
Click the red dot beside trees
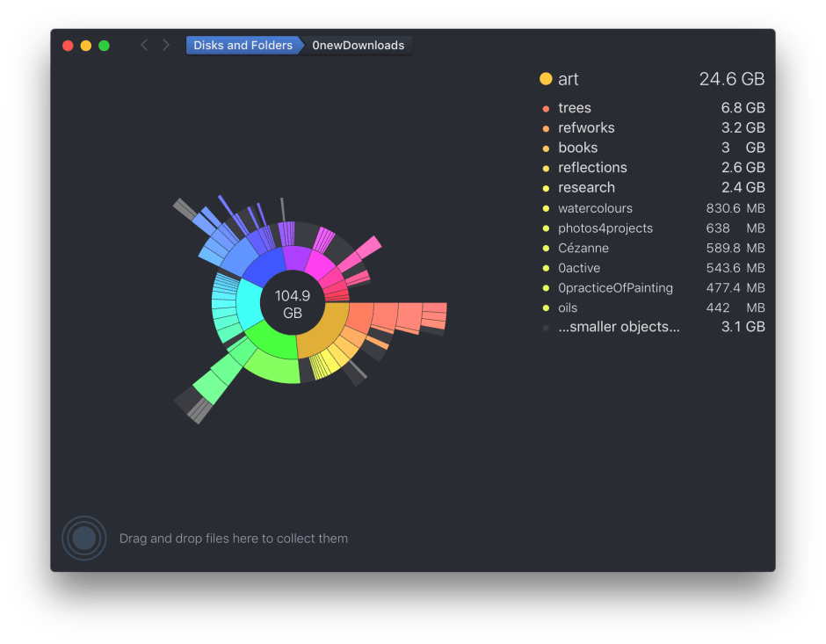pyautogui.click(x=546, y=108)
